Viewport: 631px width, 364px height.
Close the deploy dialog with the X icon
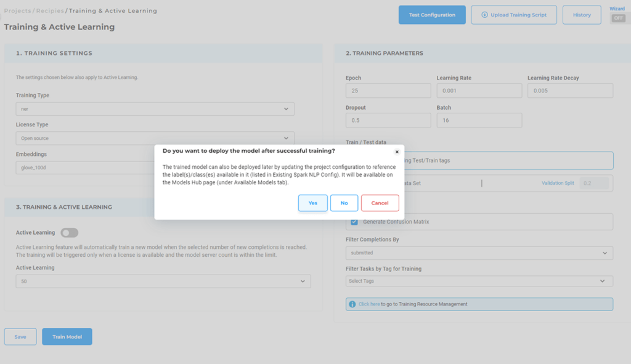click(397, 152)
